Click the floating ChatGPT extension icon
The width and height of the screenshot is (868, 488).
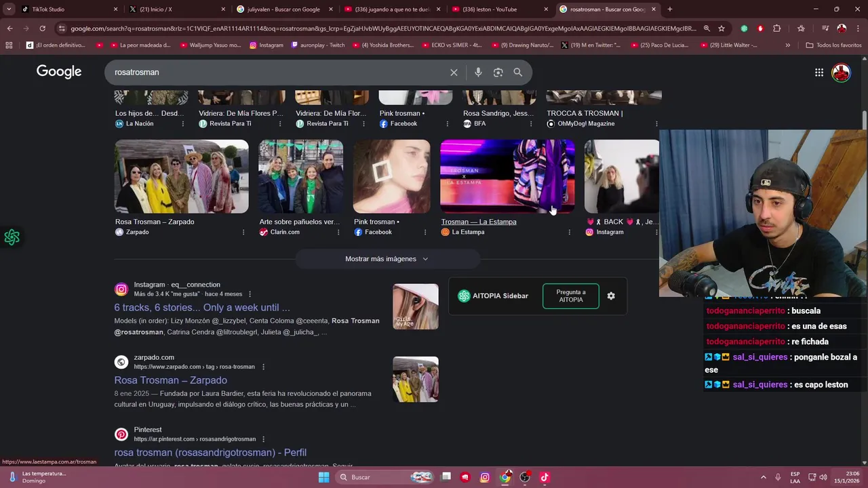click(x=12, y=237)
